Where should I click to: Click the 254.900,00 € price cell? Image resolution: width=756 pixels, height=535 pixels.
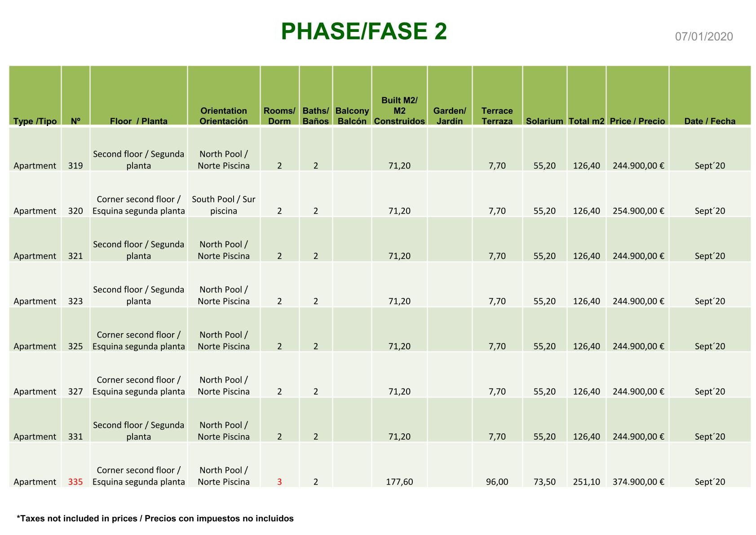tap(638, 211)
